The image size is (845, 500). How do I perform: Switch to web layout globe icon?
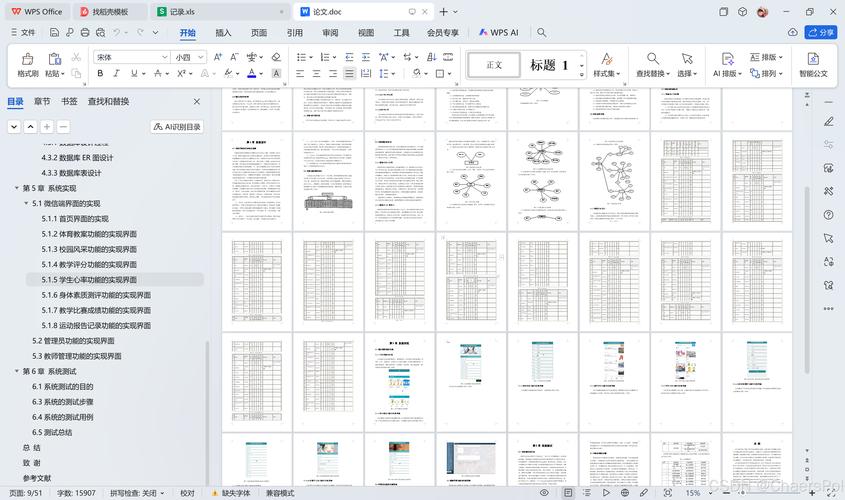[625, 492]
